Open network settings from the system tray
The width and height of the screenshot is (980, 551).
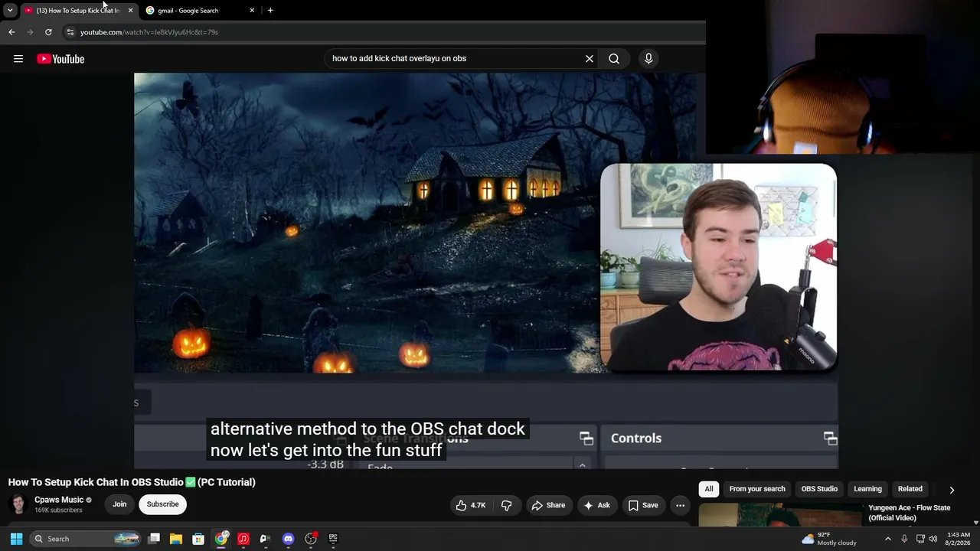pos(920,539)
